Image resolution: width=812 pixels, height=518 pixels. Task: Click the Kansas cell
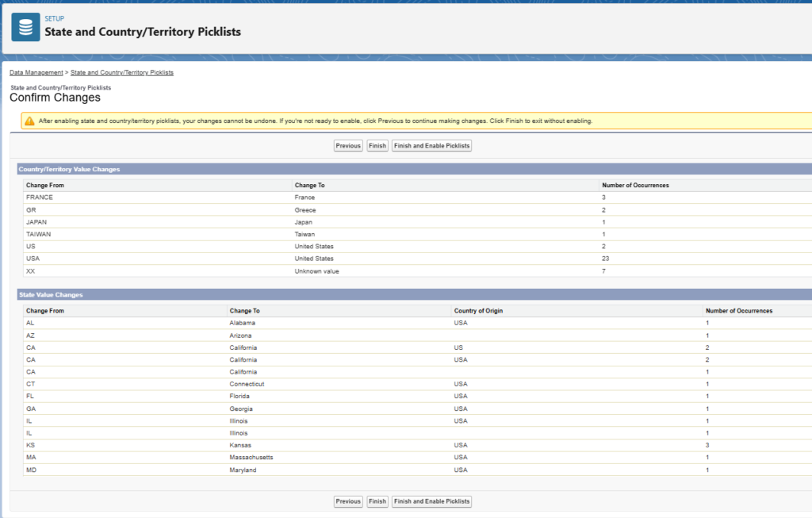click(x=240, y=445)
